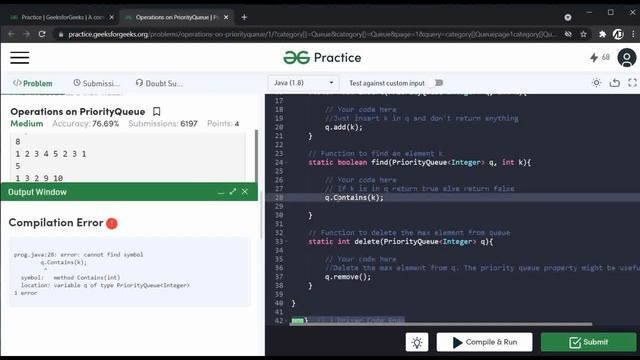
Task: Toggle Test against custom input switch
Action: (x=438, y=83)
